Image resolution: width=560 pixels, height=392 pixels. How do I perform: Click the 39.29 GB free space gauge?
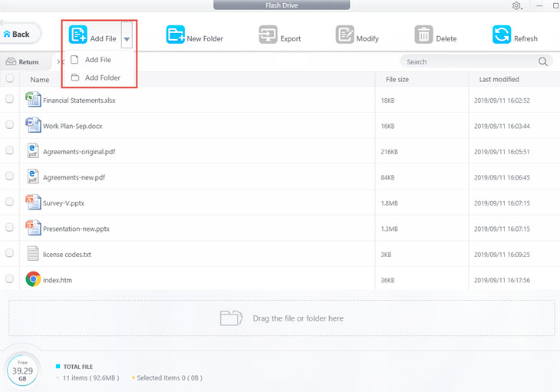click(x=22, y=371)
